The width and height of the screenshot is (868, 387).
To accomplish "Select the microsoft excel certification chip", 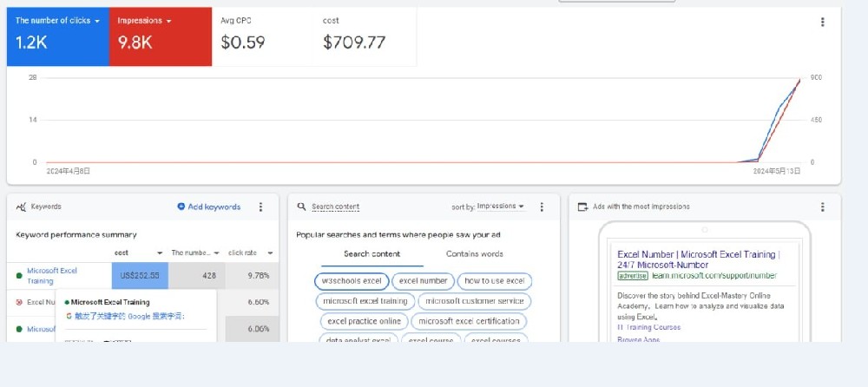I will click(469, 321).
